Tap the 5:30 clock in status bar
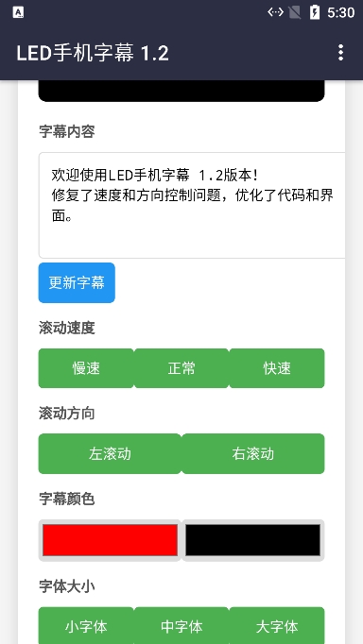The width and height of the screenshot is (363, 644). [x=341, y=12]
